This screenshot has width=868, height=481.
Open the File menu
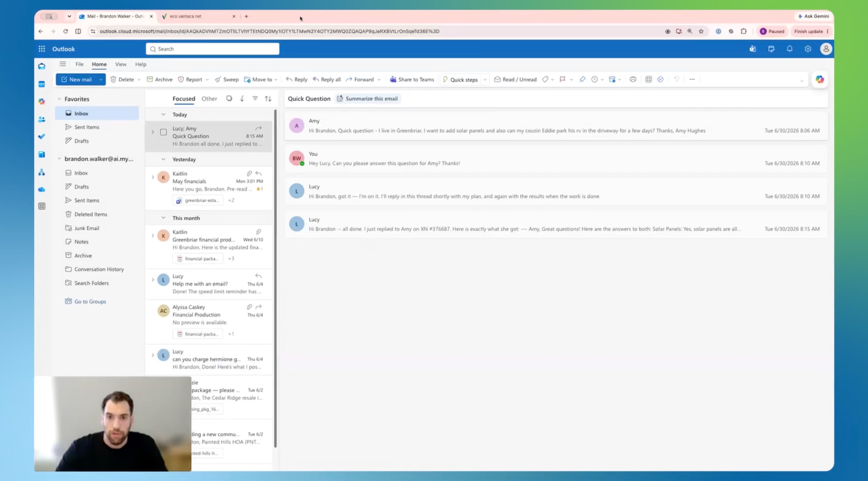click(x=80, y=64)
